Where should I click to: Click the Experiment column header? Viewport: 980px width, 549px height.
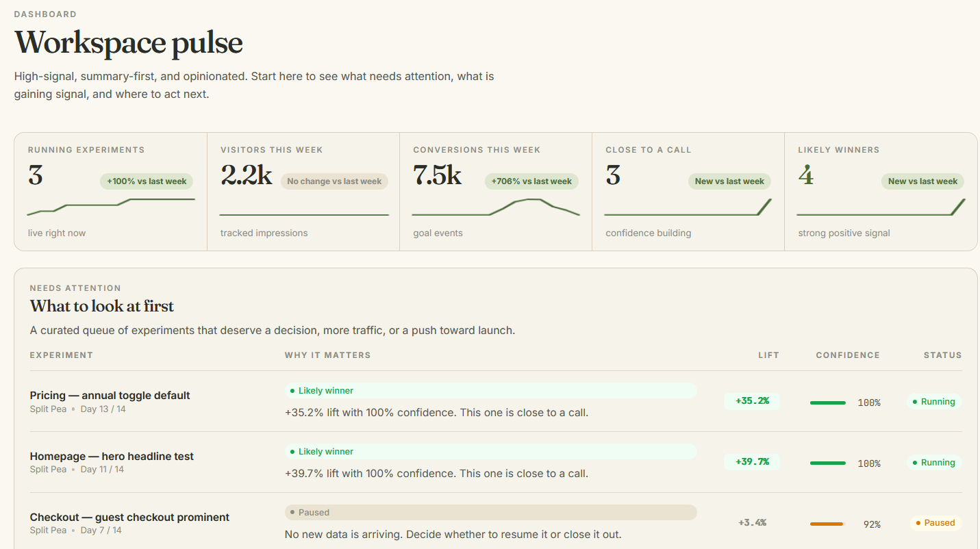point(62,355)
